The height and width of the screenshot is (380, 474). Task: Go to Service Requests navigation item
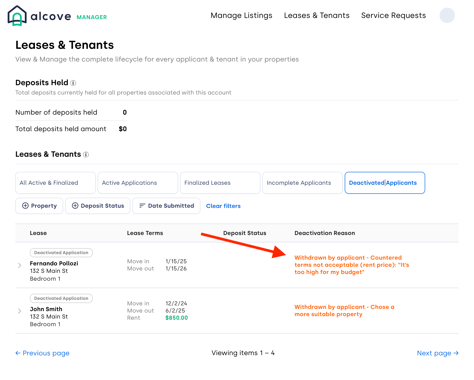coord(393,15)
